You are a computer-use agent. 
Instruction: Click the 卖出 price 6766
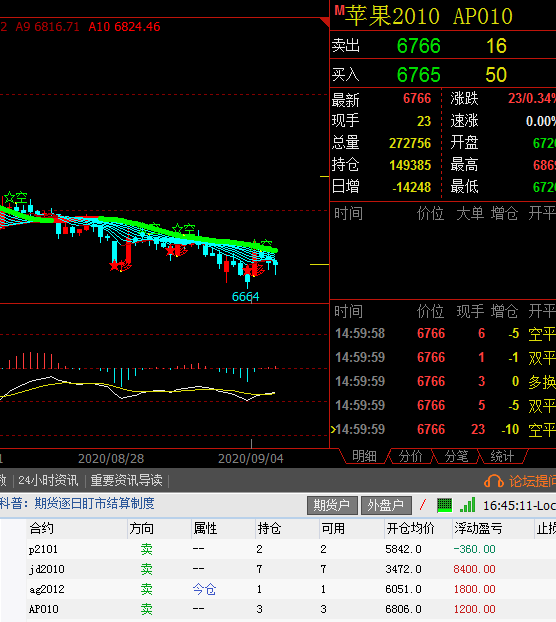click(x=419, y=46)
